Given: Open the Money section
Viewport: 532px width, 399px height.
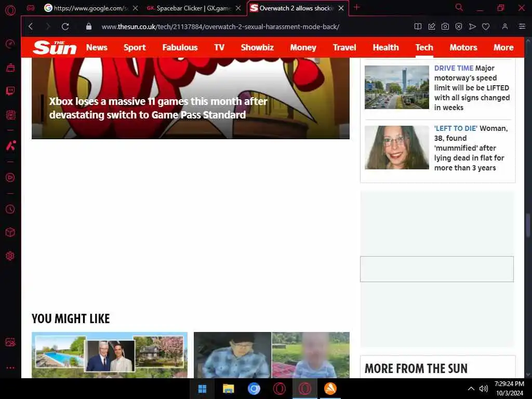Looking at the screenshot, I should pyautogui.click(x=303, y=47).
